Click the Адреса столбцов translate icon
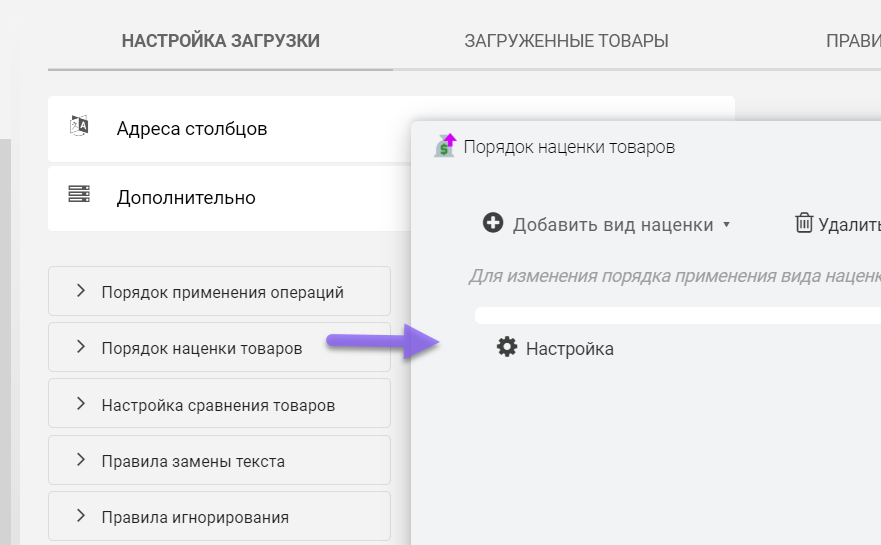Image resolution: width=881 pixels, height=545 pixels. (79, 125)
